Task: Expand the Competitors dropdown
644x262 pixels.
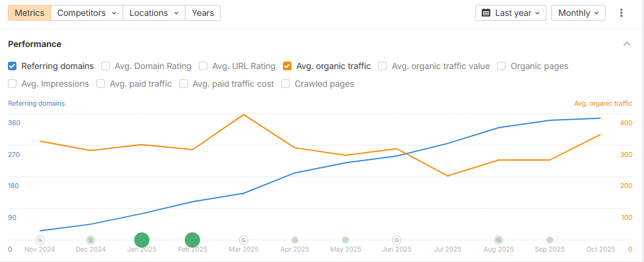Action: 87,13
